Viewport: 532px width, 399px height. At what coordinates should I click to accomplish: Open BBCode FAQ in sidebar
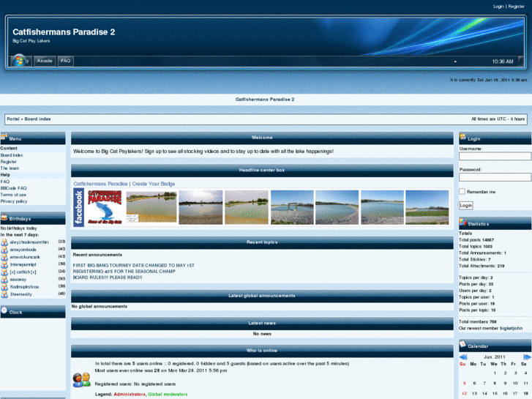13,188
